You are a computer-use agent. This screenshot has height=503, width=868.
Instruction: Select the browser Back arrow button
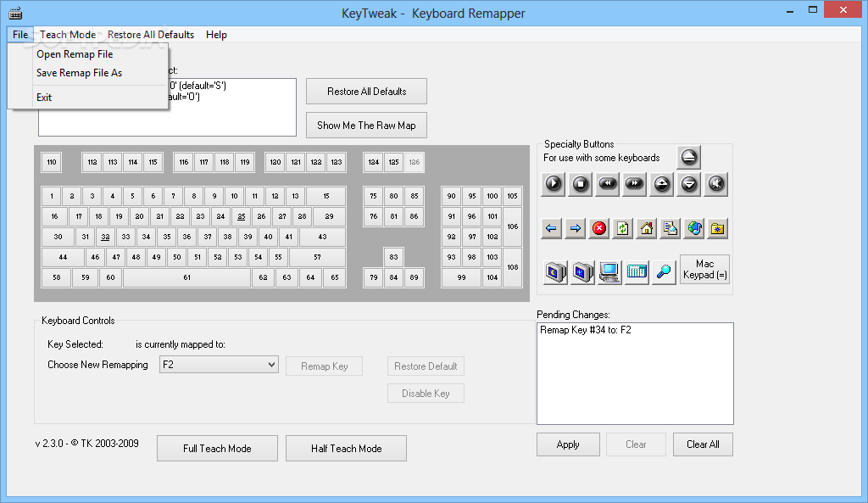click(551, 228)
